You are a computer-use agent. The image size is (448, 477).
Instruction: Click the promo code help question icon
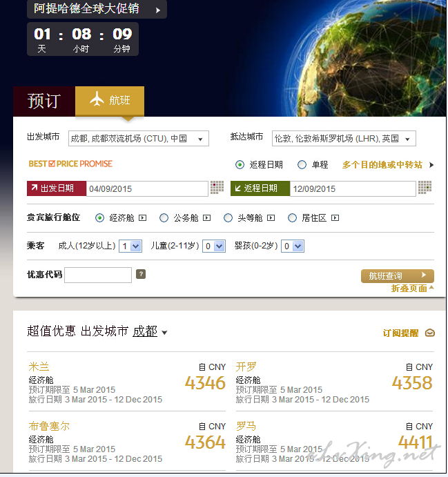click(141, 274)
